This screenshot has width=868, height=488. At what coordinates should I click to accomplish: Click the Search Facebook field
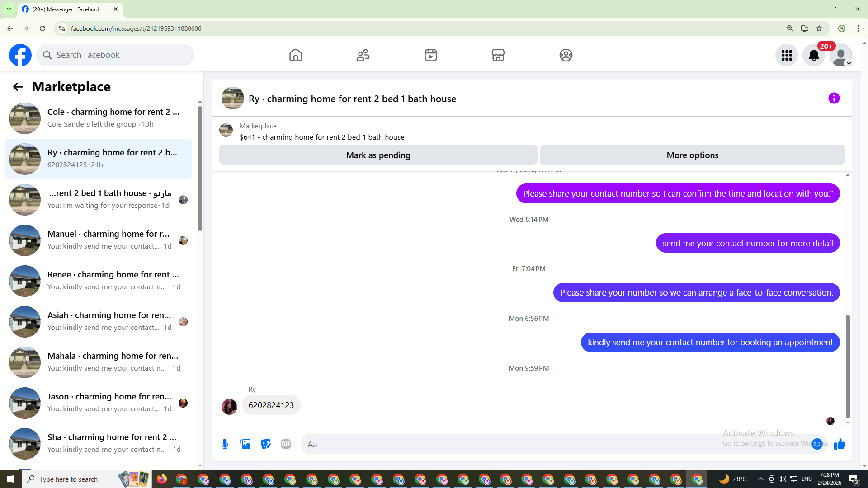115,55
